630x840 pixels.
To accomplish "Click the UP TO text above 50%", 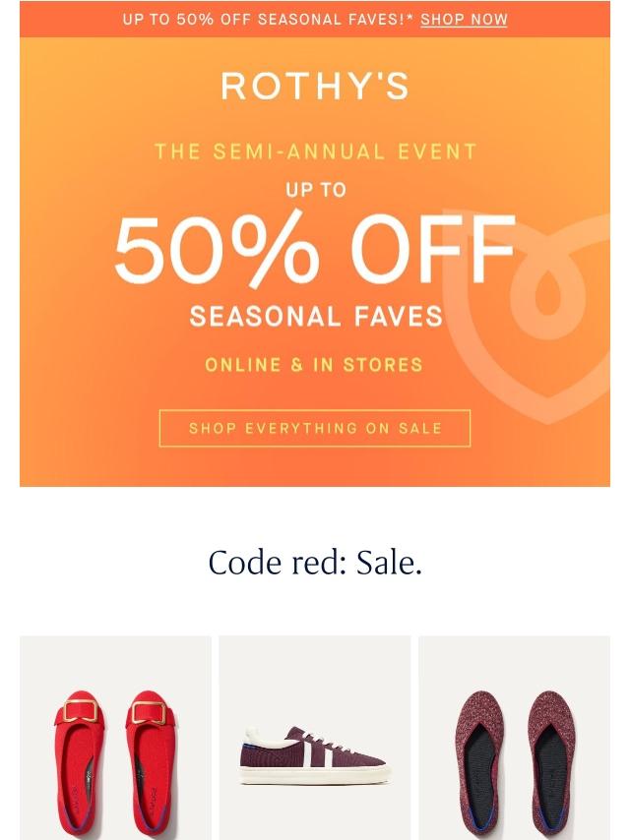I will pos(316,190).
